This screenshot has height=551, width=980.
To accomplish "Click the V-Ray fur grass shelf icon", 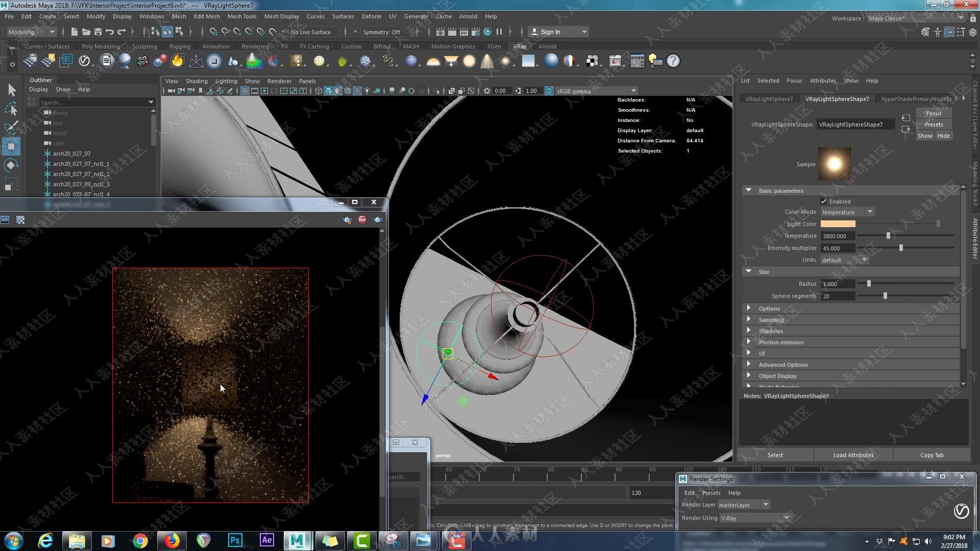I will pos(342,61).
